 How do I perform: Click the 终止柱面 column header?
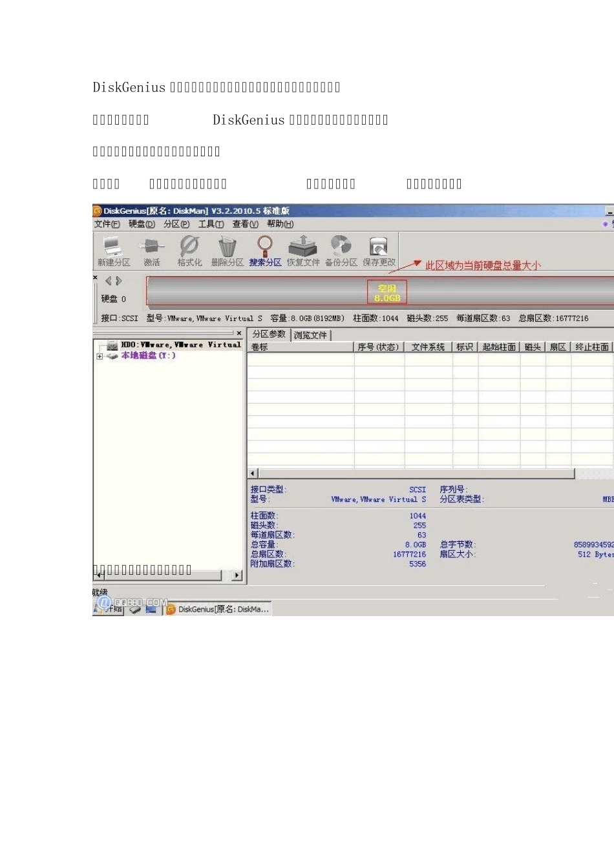click(592, 347)
